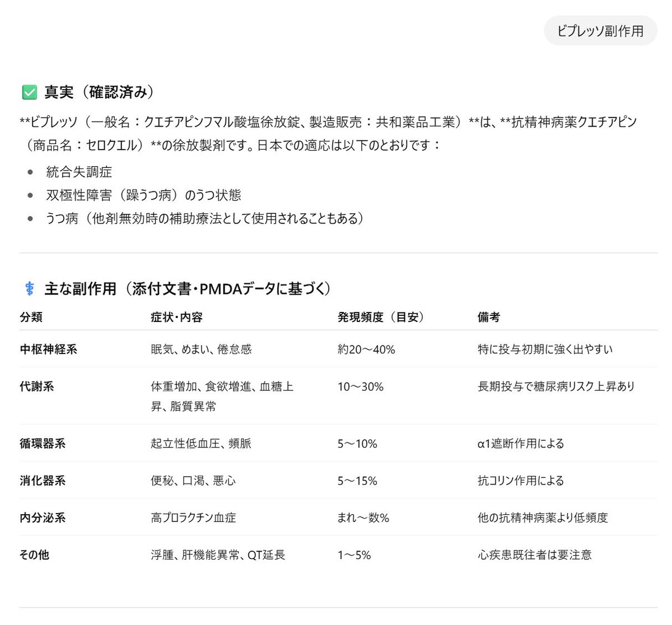Click the 消化器系 row label

click(43, 481)
